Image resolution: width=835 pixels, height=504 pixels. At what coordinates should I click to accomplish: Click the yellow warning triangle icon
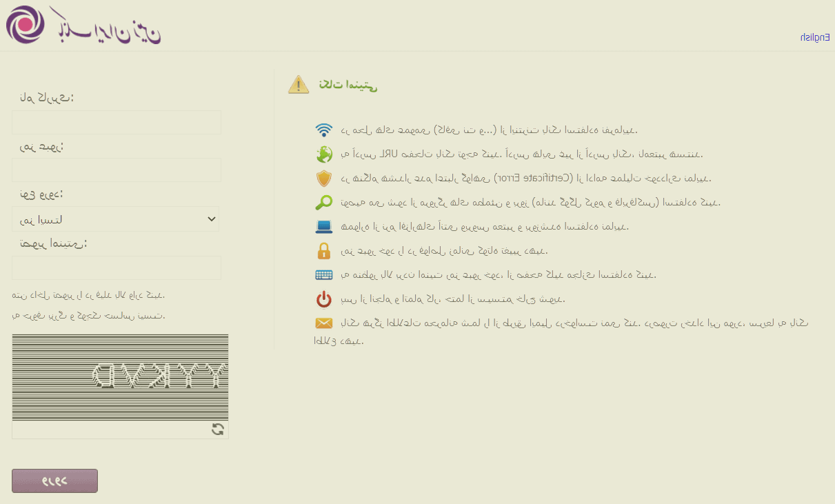(299, 85)
